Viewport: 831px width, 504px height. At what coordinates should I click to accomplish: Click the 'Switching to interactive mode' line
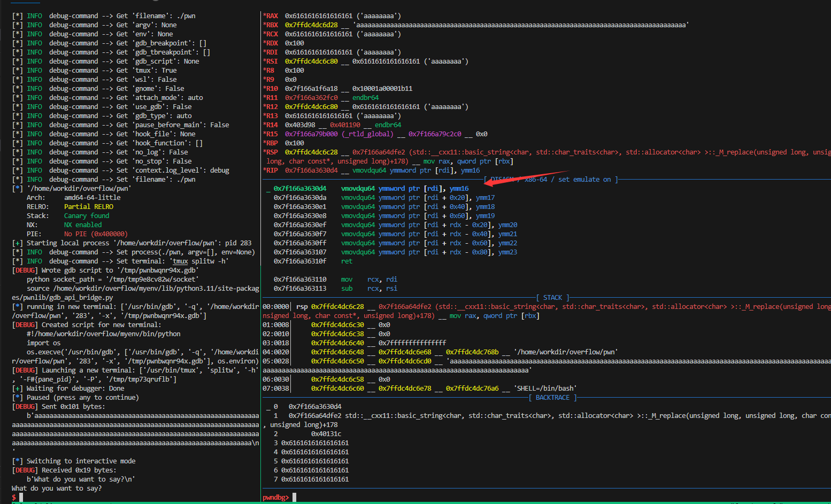(x=74, y=461)
